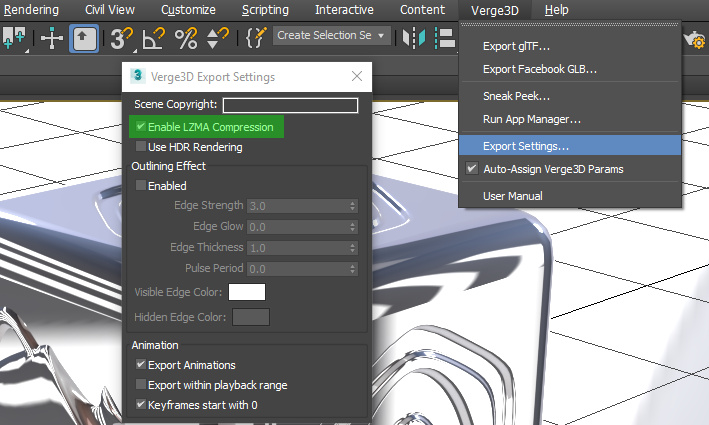The image size is (709, 425).
Task: Click the Pulse Period spinner arrows
Action: [353, 269]
